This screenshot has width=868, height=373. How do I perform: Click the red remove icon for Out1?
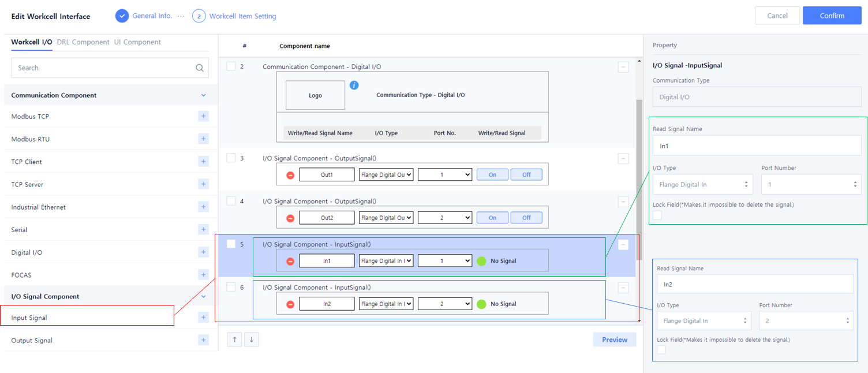tap(290, 175)
